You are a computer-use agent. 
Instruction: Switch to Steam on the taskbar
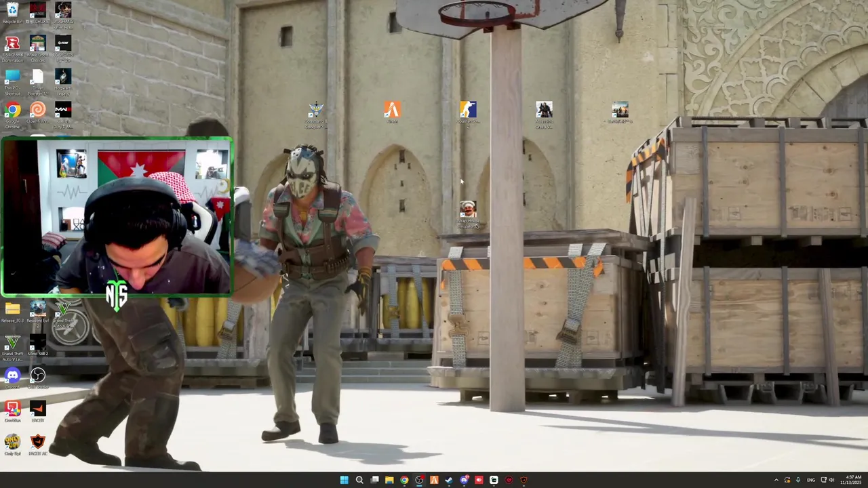tap(449, 480)
